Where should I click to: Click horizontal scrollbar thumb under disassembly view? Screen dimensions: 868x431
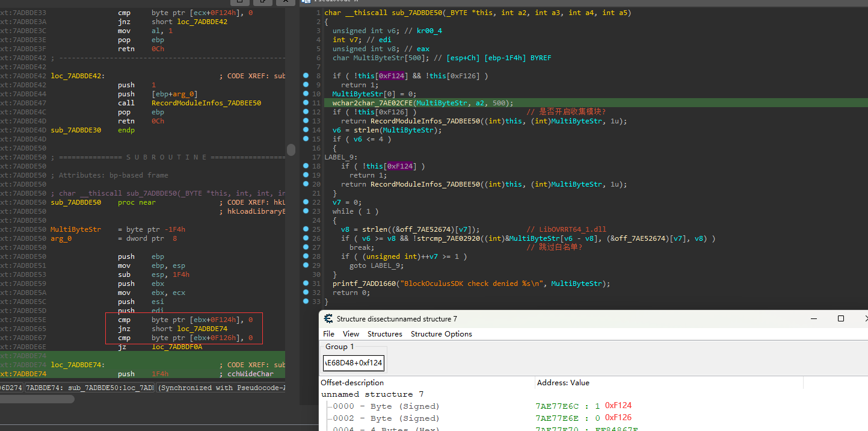pyautogui.click(x=37, y=398)
